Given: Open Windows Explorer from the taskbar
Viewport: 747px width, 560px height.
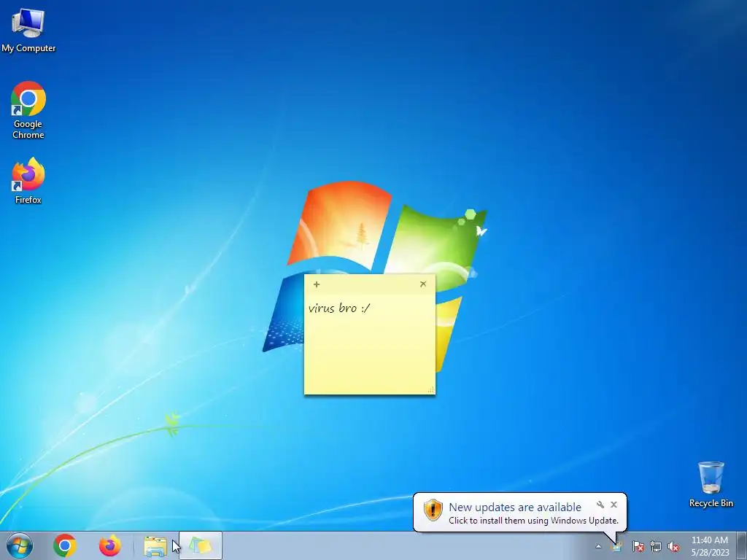Looking at the screenshot, I should 155,546.
